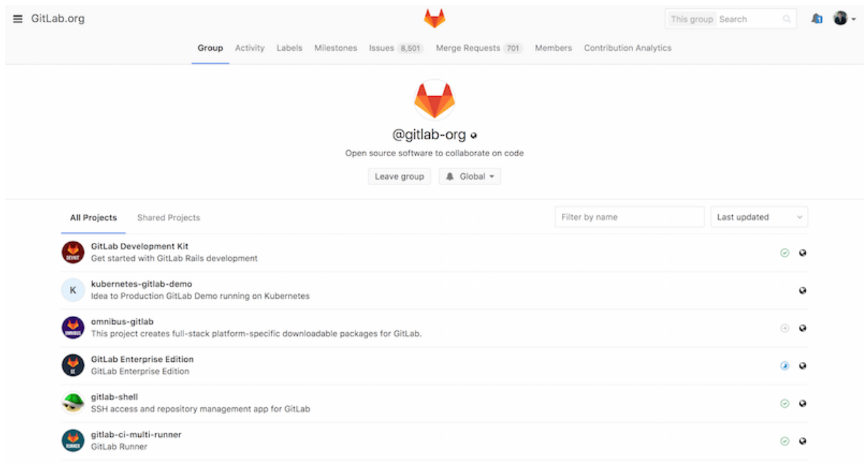Open the Global notification dropdown
Image resolution: width=868 pixels, height=463 pixels.
(470, 177)
